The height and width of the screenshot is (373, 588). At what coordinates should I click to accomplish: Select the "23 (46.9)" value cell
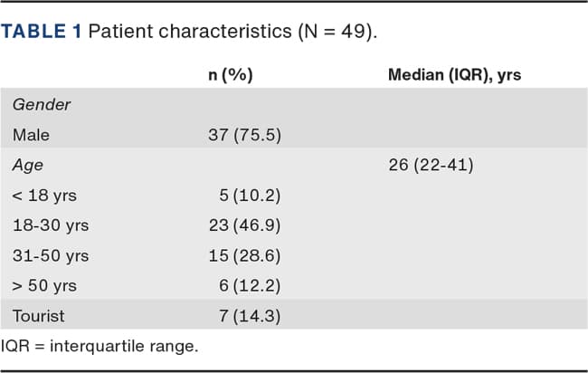pyautogui.click(x=244, y=225)
